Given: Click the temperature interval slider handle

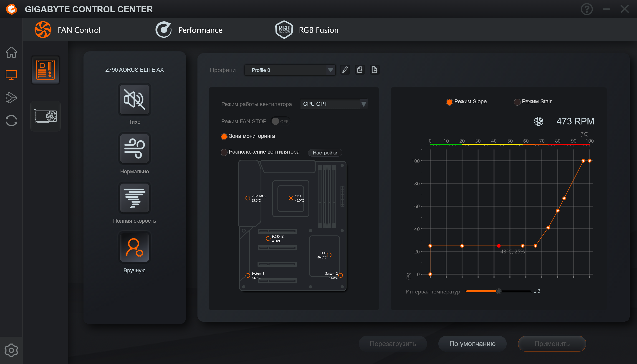Looking at the screenshot, I should point(498,291).
